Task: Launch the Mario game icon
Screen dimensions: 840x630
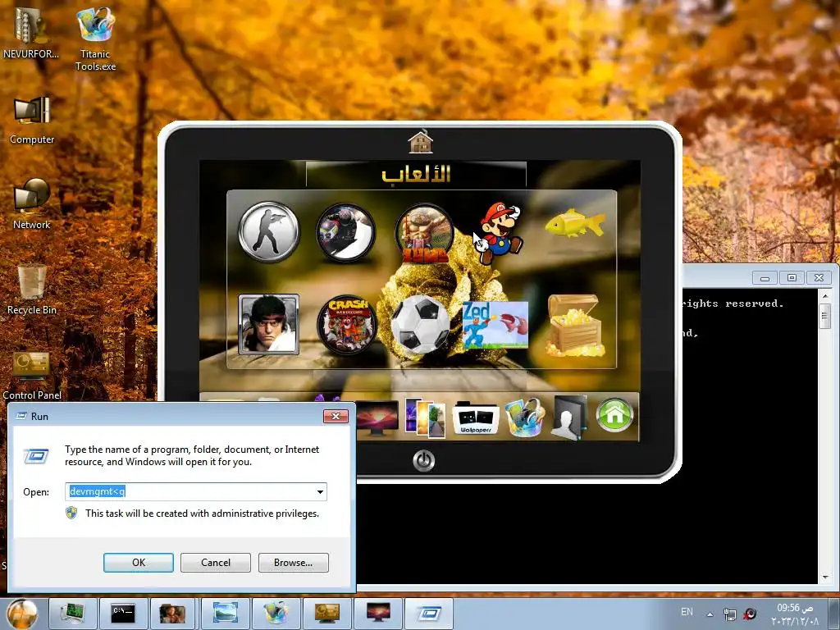Action: pyautogui.click(x=498, y=232)
